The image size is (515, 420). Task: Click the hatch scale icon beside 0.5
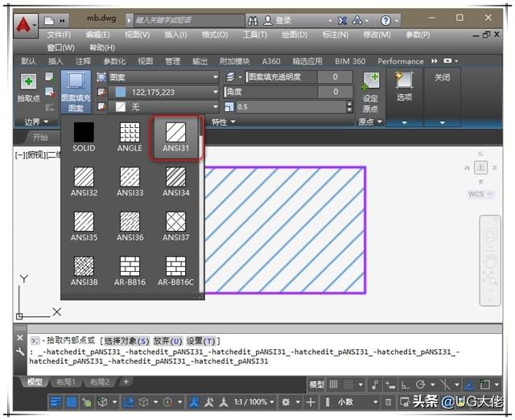tap(229, 107)
